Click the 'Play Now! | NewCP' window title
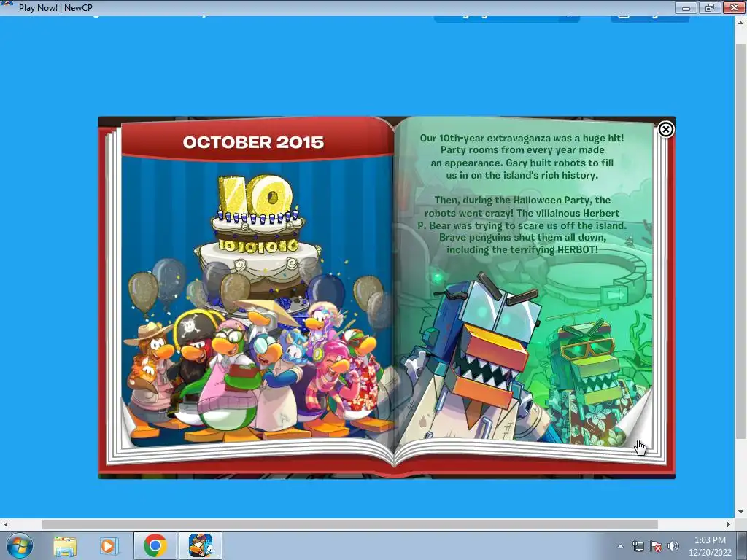 pyautogui.click(x=55, y=7)
